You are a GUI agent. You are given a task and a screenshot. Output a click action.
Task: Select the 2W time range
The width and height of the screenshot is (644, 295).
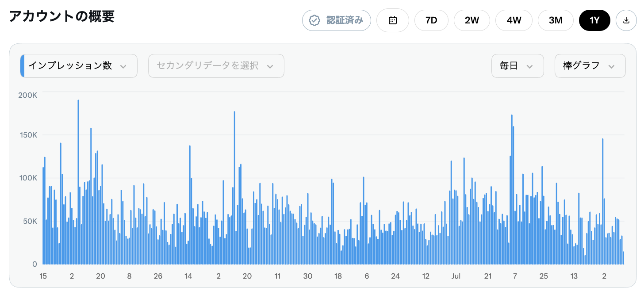tap(472, 20)
